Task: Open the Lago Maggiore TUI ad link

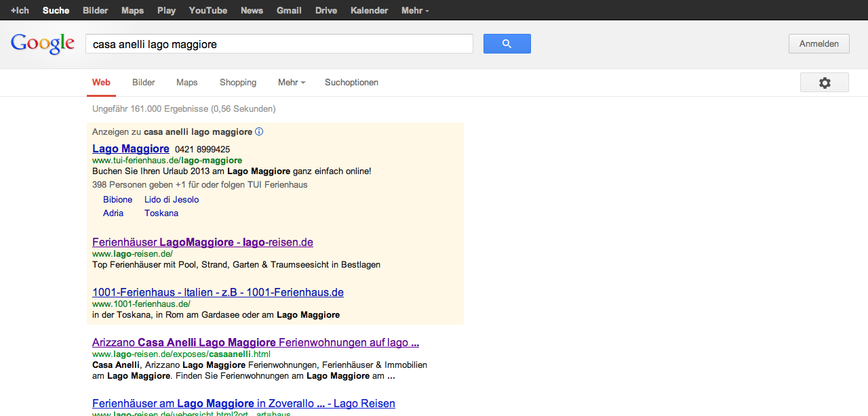Action: click(131, 149)
